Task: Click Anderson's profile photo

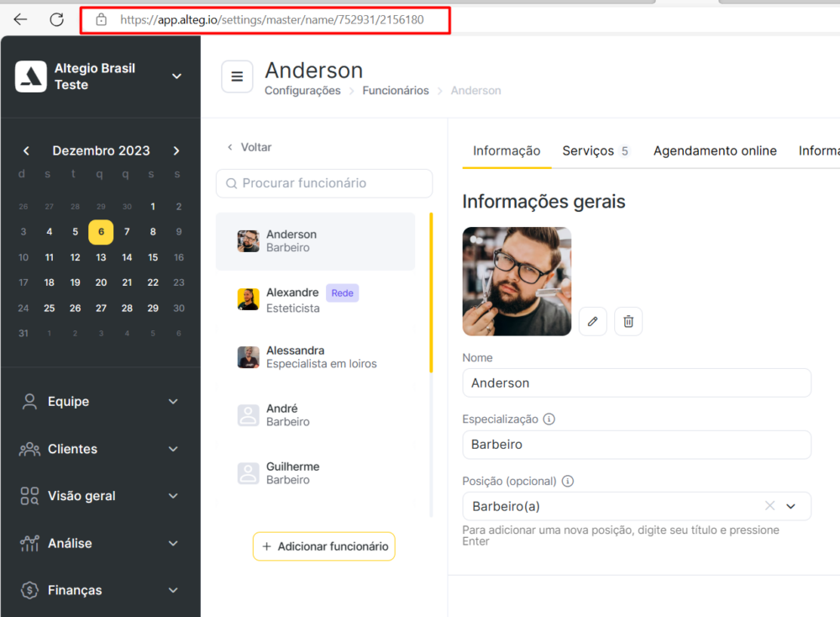Action: tap(517, 282)
